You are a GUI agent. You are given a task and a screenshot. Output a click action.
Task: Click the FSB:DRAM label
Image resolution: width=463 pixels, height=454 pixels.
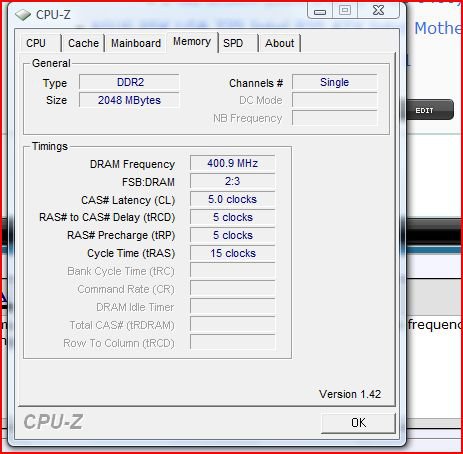(148, 182)
